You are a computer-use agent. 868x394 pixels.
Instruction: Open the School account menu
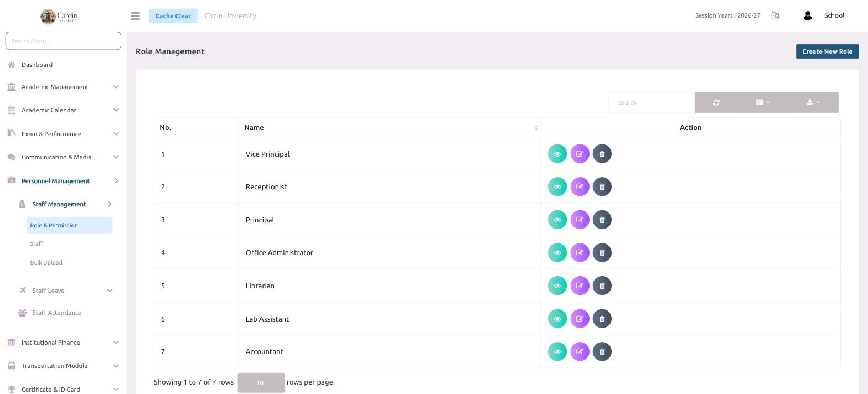tap(834, 15)
